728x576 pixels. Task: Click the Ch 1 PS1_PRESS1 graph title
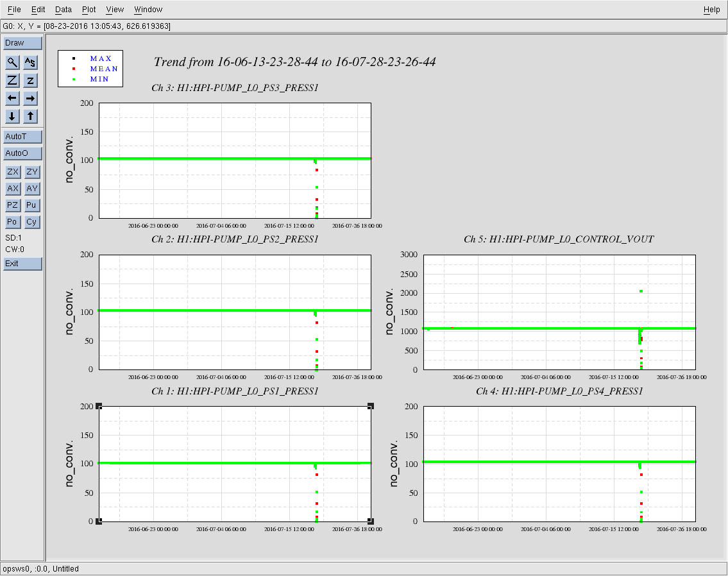point(235,391)
